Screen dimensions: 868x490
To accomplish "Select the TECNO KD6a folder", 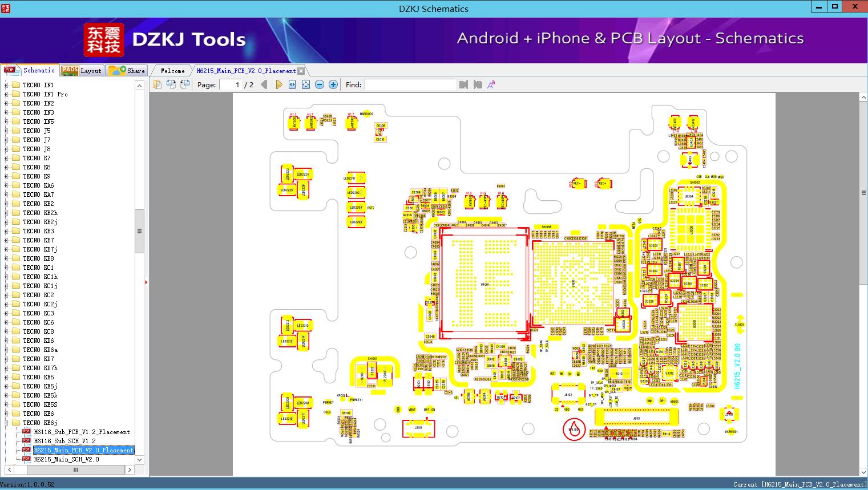I will tap(40, 350).
